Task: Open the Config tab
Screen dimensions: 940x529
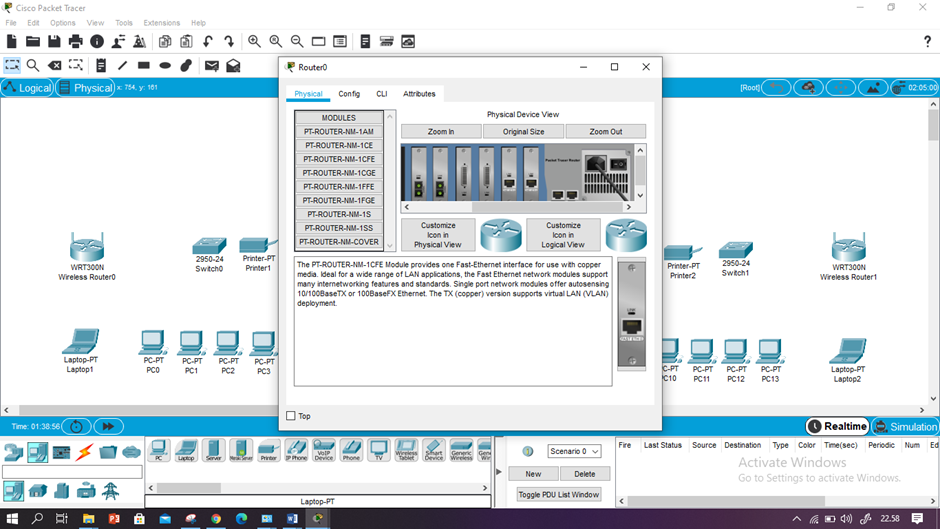Action: pyautogui.click(x=349, y=94)
